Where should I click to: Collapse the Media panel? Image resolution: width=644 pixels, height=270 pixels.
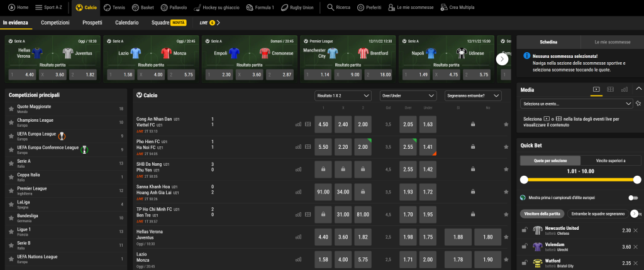coord(638,89)
